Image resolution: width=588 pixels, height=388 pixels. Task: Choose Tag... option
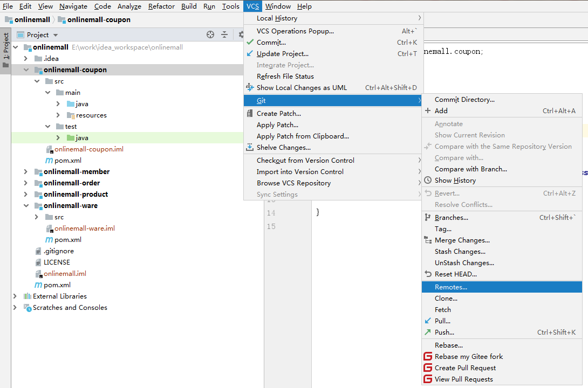click(x=502, y=229)
